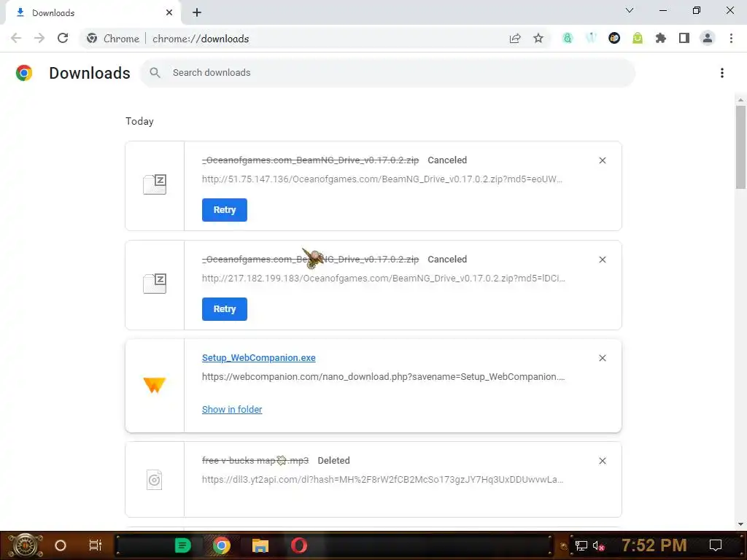Open network status tray icon

[x=581, y=545]
